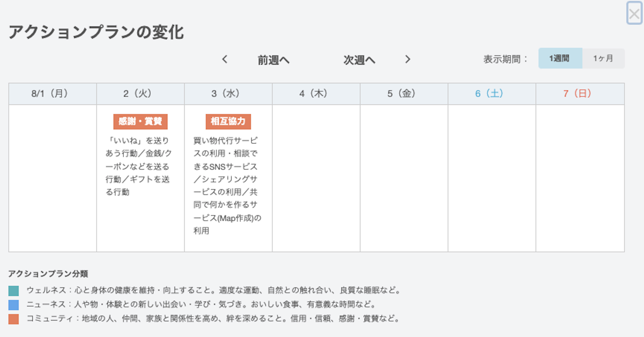The width and height of the screenshot is (644, 337).
Task: Select the 5（金）column header
Action: click(404, 94)
